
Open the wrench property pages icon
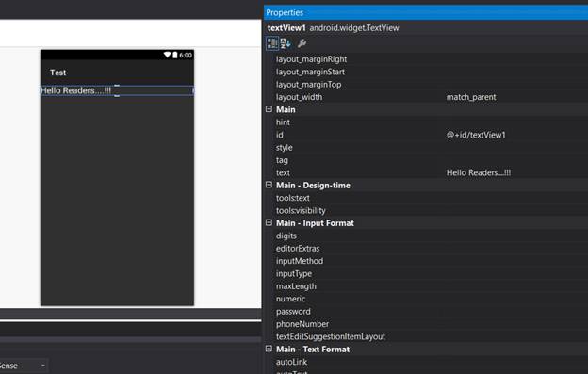coord(302,43)
